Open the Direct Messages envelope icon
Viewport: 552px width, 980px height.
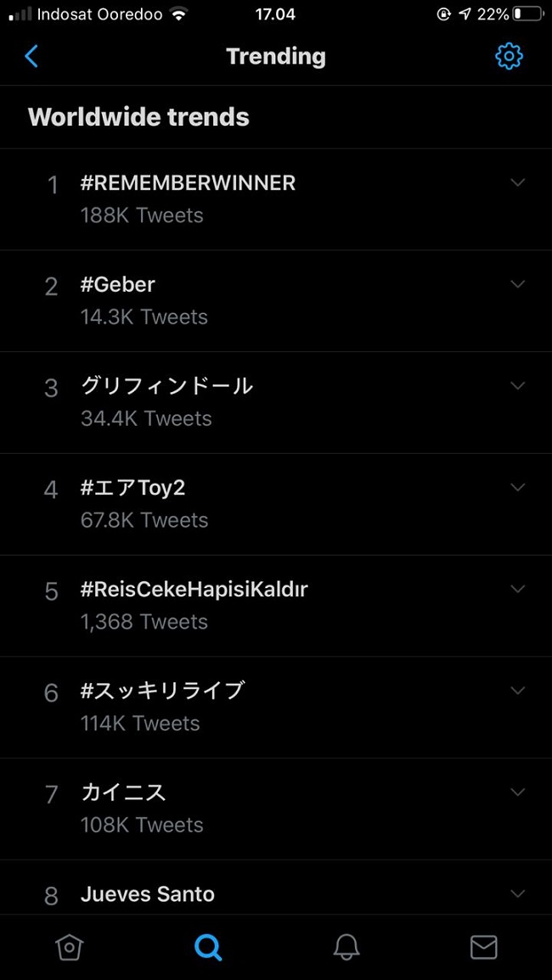click(482, 947)
